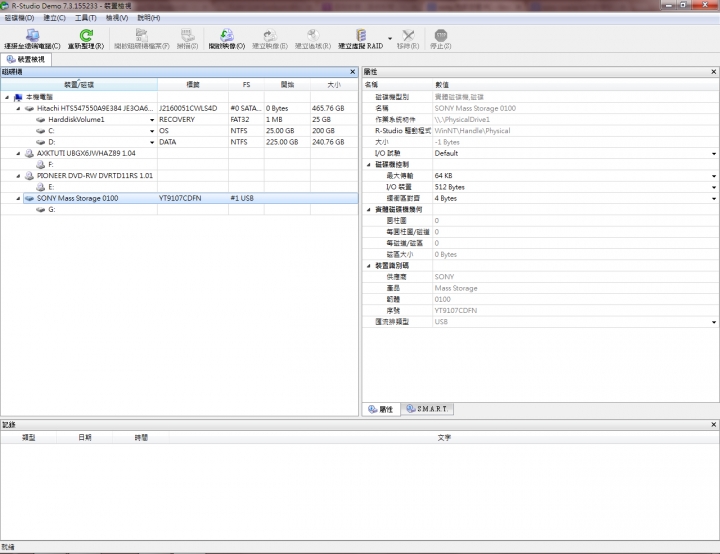Click the Create Virtual RAID toolbar icon
The width and height of the screenshot is (720, 554).
point(361,35)
